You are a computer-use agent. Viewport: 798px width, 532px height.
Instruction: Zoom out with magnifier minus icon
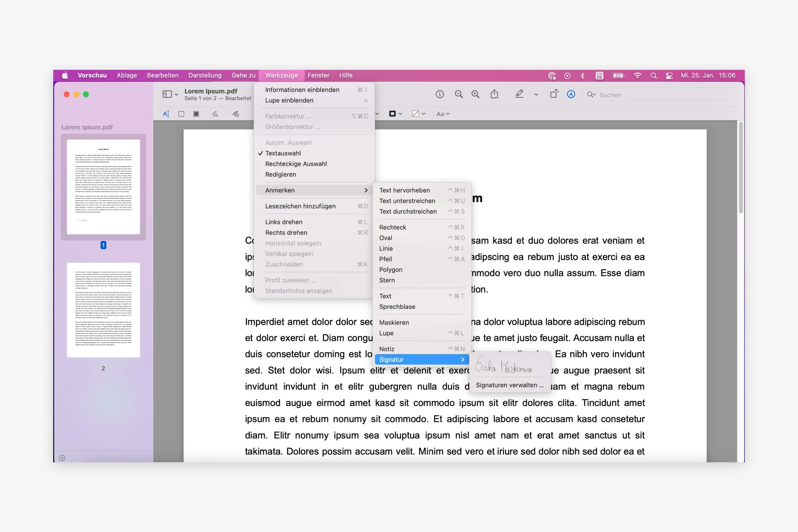click(459, 94)
